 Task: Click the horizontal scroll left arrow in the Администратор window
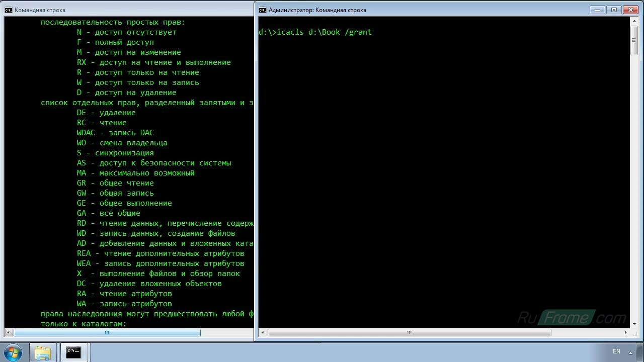263,332
